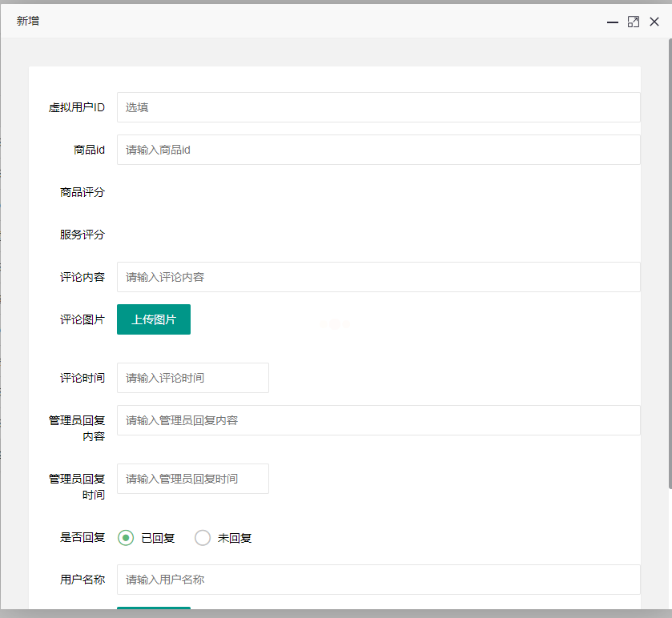This screenshot has height=618, width=672.
Task: Click the 上传图片 button
Action: point(154,319)
